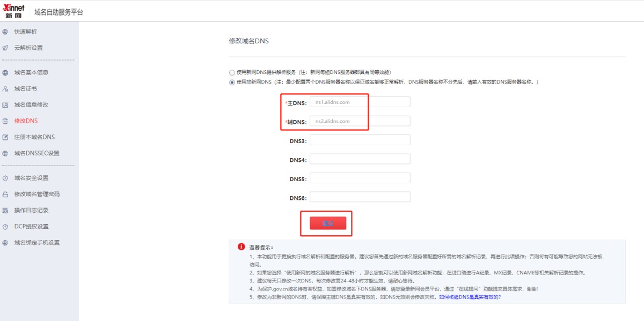Click the DNS6 input box
644x321 pixels.
[360, 197]
